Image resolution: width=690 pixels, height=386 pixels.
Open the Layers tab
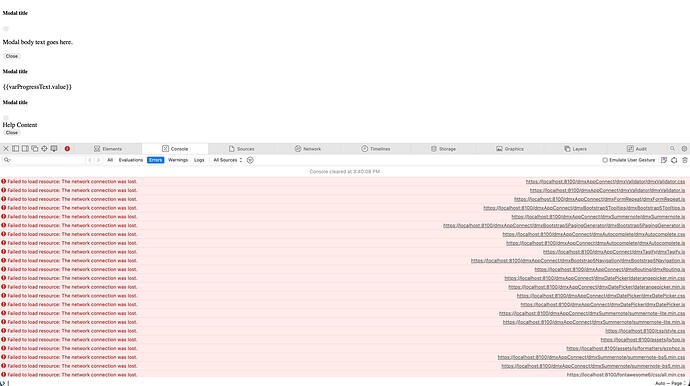coord(576,149)
